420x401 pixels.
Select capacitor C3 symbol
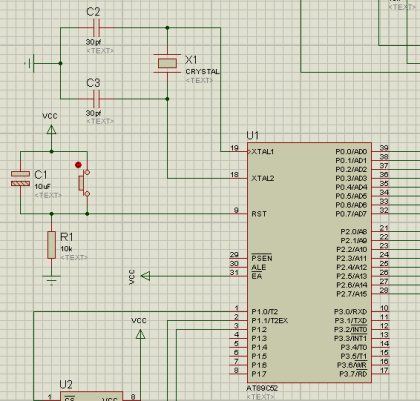pyautogui.click(x=96, y=99)
